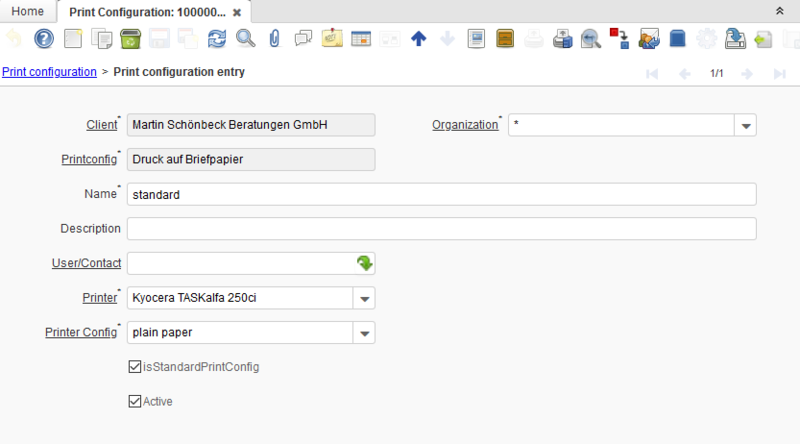The image size is (800, 444).
Task: Uncheck the Active checkbox
Action: click(x=135, y=401)
